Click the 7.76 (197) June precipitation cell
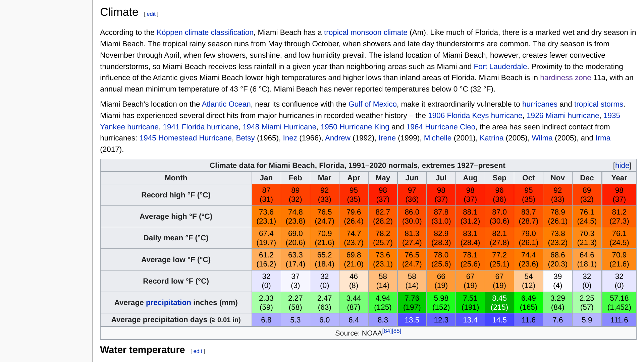This screenshot has height=362, width=644. pos(412,303)
